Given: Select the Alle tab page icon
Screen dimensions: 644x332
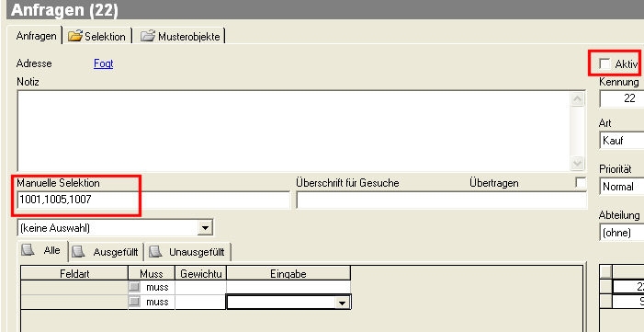Looking at the screenshot, I should point(28,250).
